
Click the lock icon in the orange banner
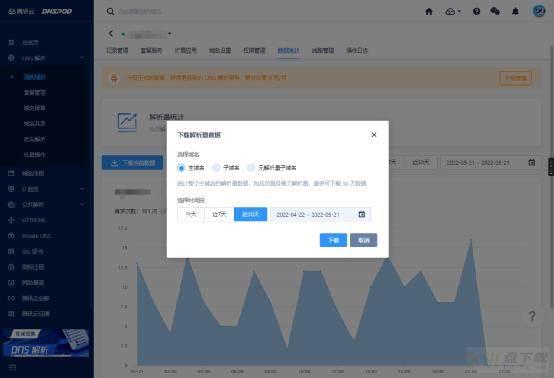pos(114,78)
